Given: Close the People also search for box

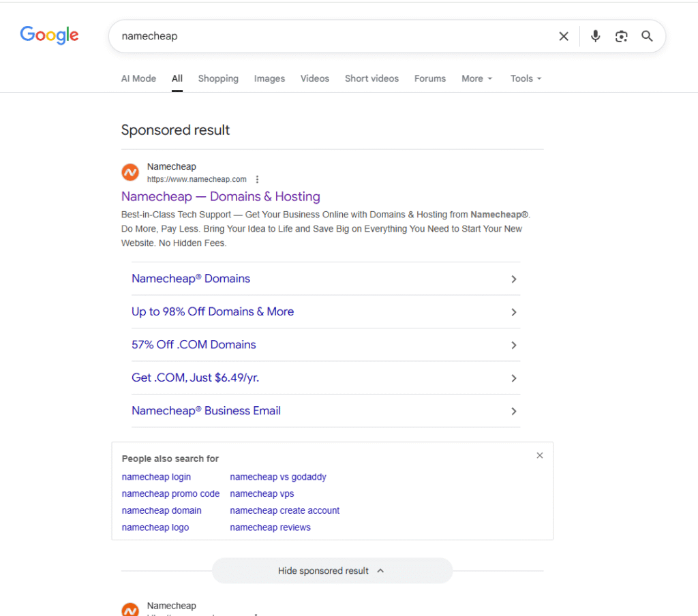Looking at the screenshot, I should coord(539,455).
